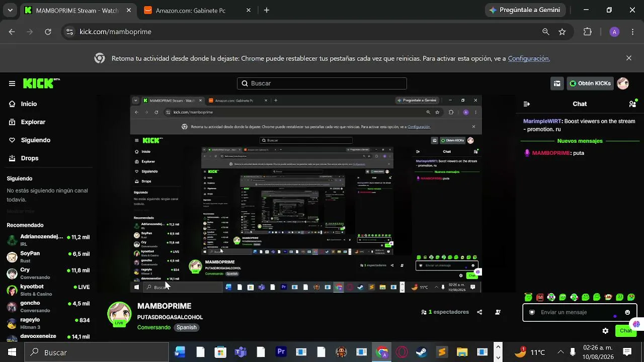
Task: Open the Conversando category link
Action: [154, 327]
